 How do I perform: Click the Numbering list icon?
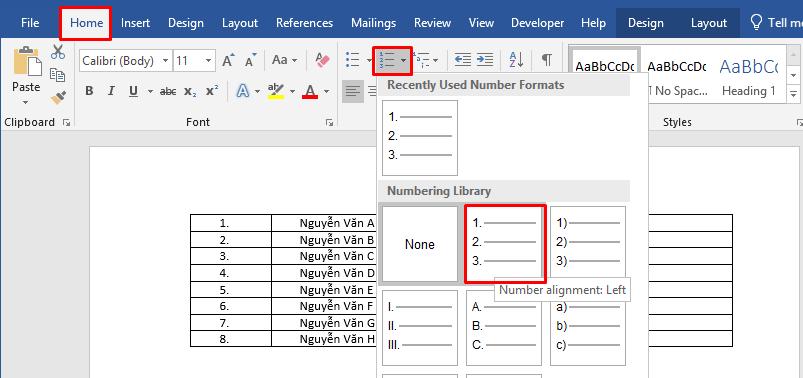coord(386,60)
